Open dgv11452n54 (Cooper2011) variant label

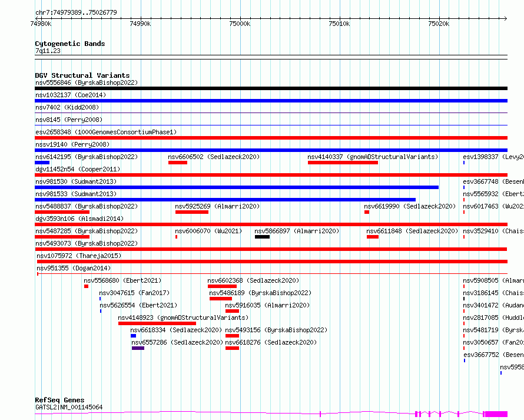click(78, 169)
